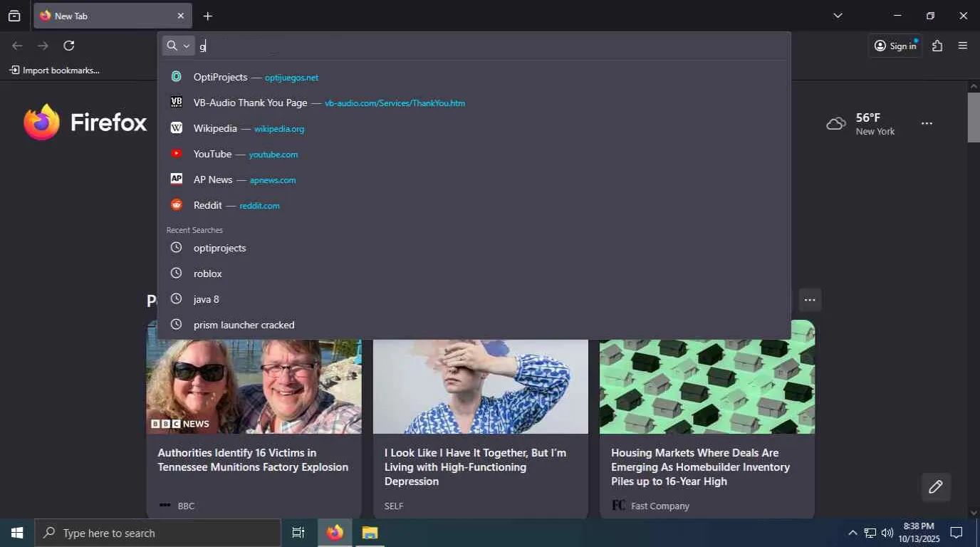Image resolution: width=980 pixels, height=547 pixels.
Task: Click the Firefox logo on the new tab page
Action: point(85,123)
